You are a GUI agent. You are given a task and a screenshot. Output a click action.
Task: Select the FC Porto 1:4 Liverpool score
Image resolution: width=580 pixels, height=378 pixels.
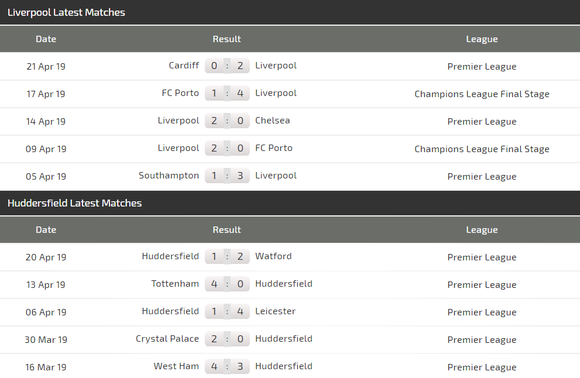[227, 93]
